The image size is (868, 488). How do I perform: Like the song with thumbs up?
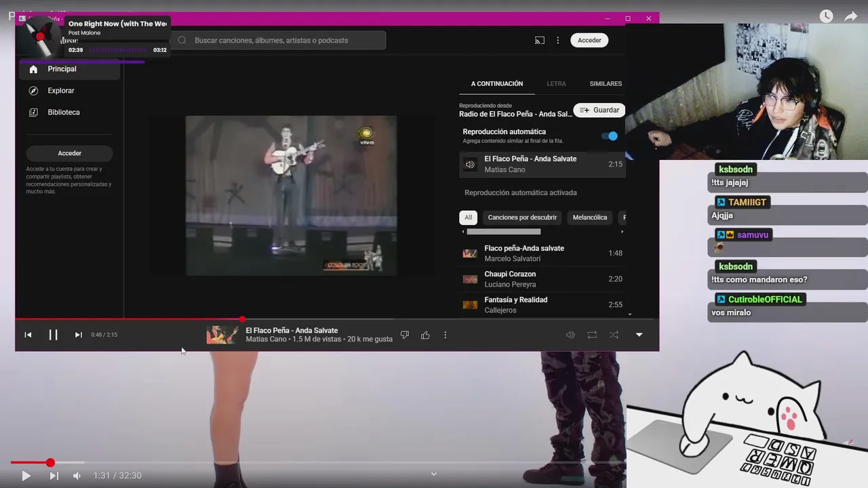[x=425, y=335]
